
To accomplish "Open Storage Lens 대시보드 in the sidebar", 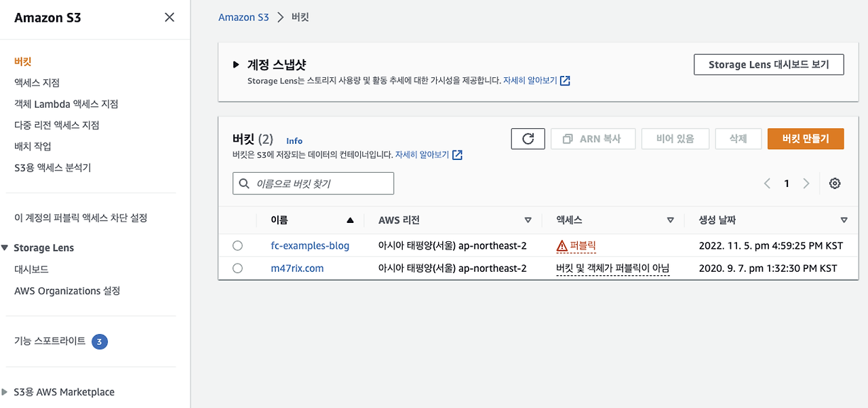I will [x=31, y=270].
